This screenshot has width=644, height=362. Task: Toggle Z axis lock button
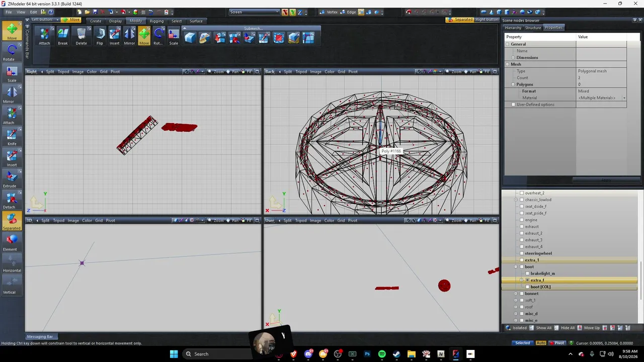300,12
